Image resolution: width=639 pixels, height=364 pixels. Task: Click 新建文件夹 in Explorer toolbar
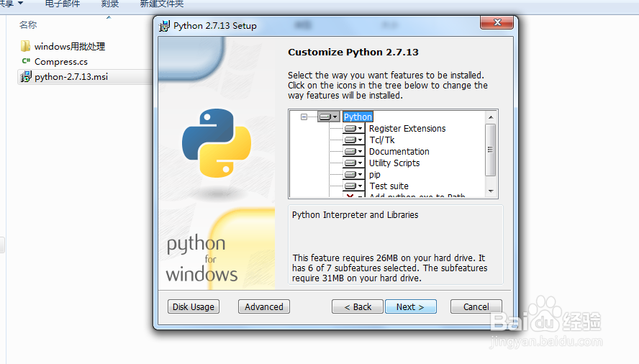click(162, 4)
